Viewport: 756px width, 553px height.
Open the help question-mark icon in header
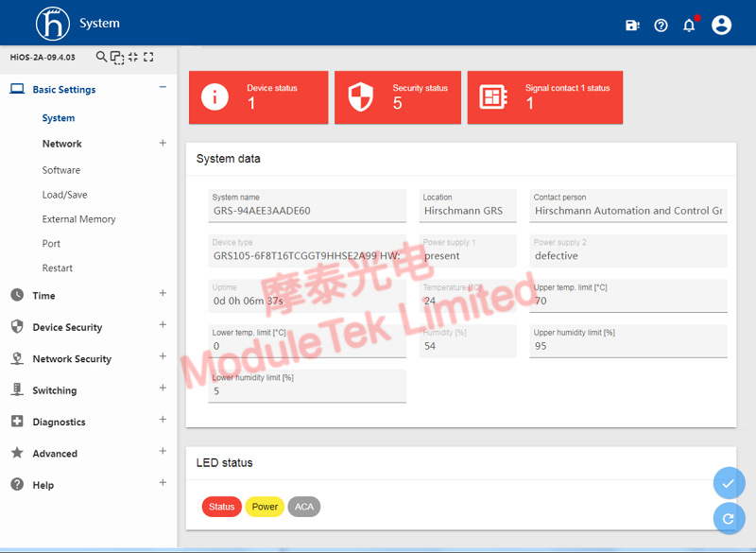[661, 26]
